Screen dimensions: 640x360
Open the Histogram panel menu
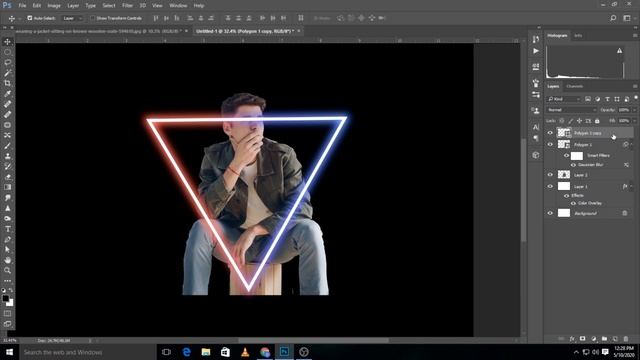click(635, 36)
